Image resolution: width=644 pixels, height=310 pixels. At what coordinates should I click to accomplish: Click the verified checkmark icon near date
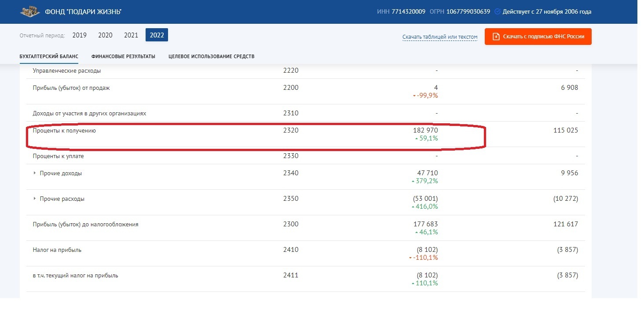click(498, 12)
